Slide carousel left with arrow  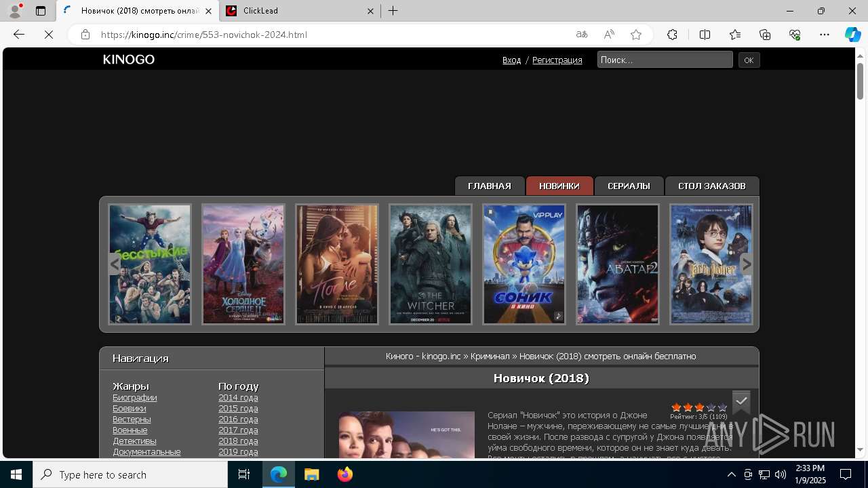(x=114, y=264)
